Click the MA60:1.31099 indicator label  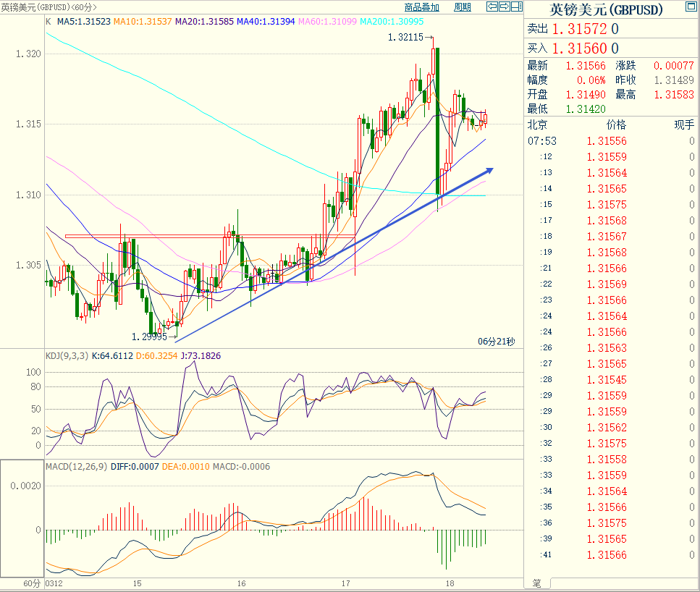[327, 22]
